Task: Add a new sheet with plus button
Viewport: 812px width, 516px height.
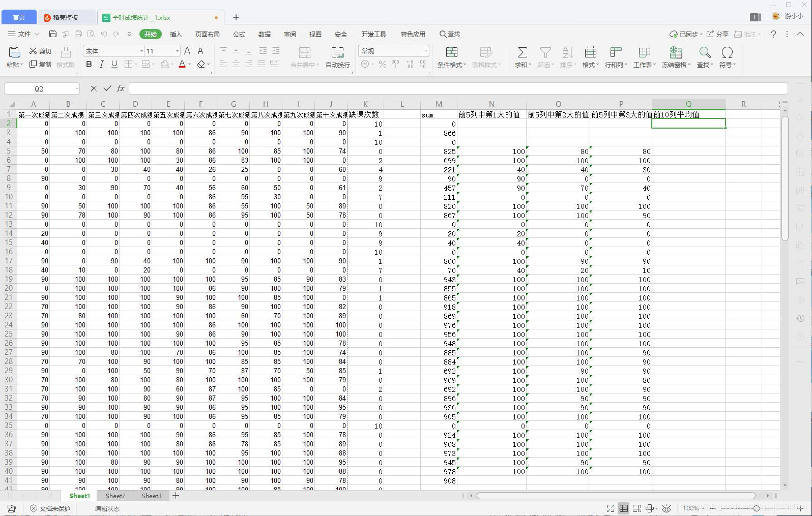Action: [176, 495]
